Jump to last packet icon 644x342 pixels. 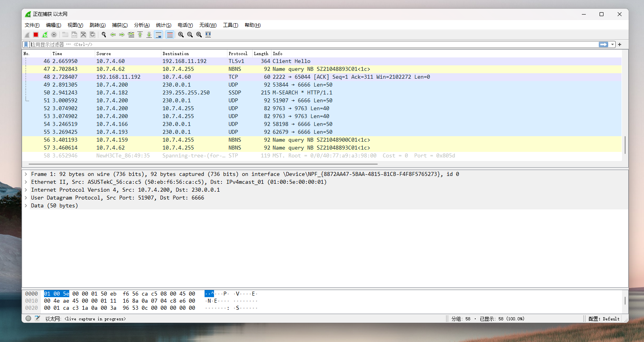click(149, 35)
